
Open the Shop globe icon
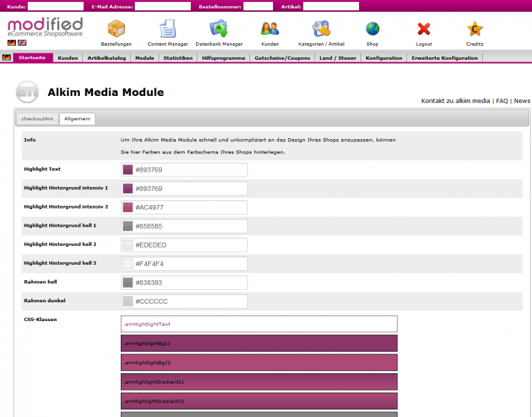372,29
